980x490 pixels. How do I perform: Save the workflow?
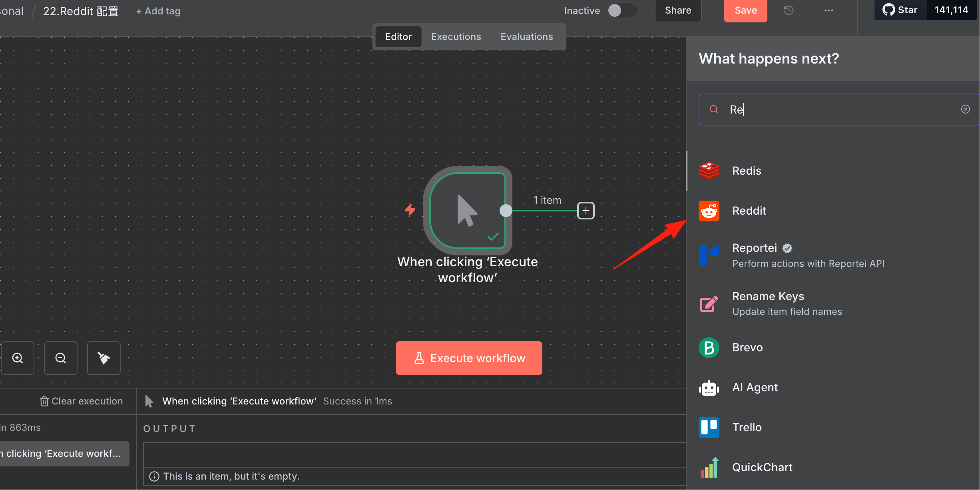[x=745, y=11]
